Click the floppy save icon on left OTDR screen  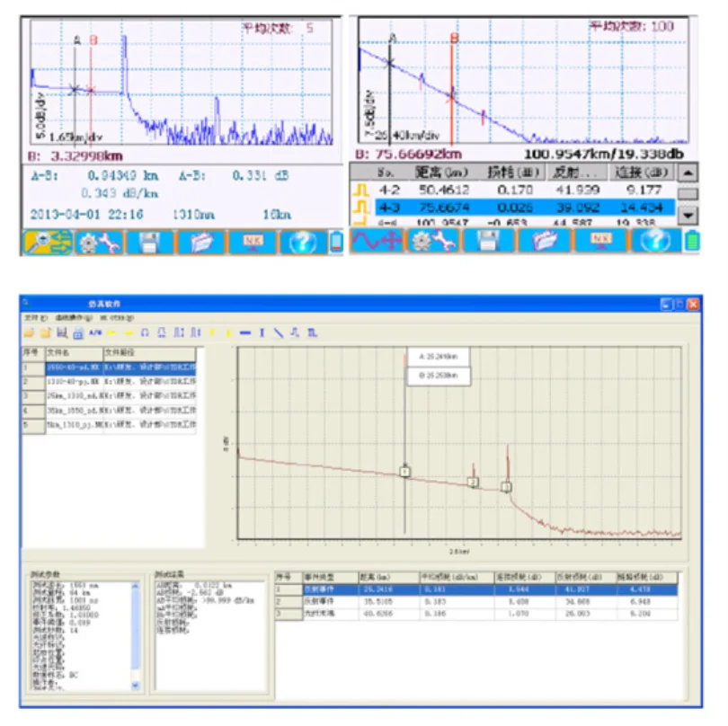pos(150,243)
